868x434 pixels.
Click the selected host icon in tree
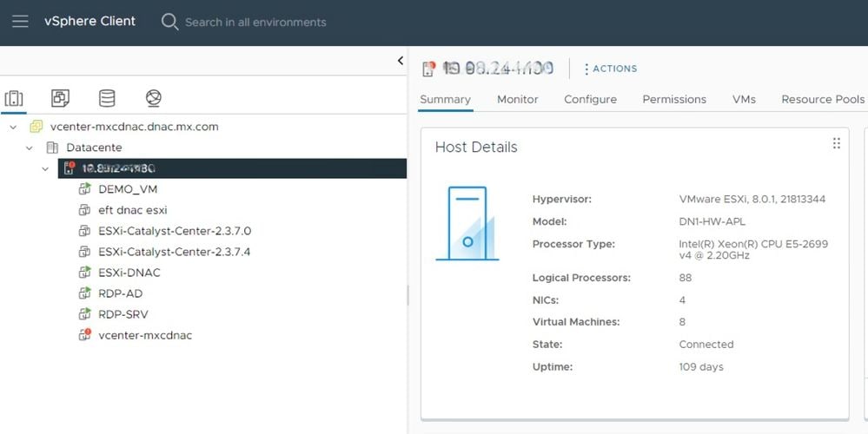70,168
